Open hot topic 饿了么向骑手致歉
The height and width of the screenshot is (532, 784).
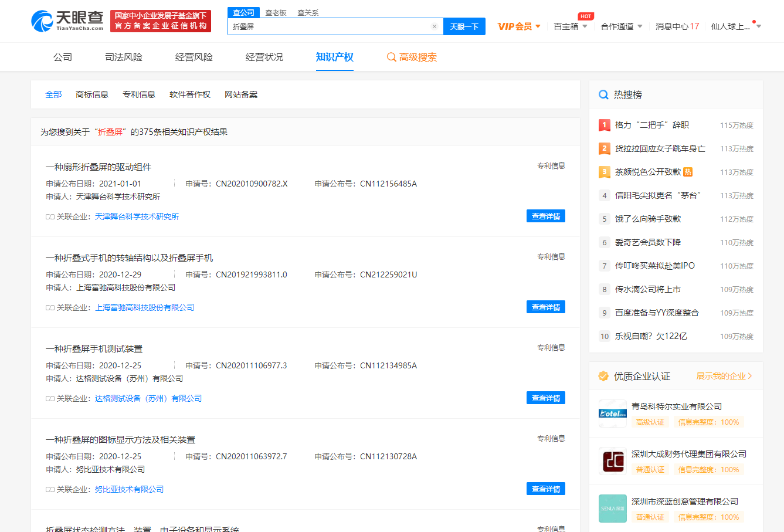coord(648,219)
